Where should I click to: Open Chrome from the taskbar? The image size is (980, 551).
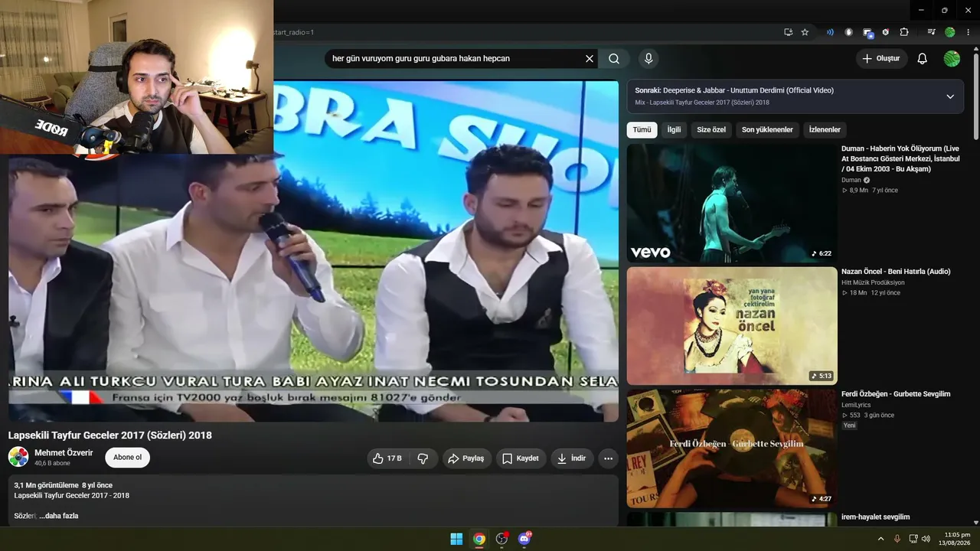click(479, 539)
